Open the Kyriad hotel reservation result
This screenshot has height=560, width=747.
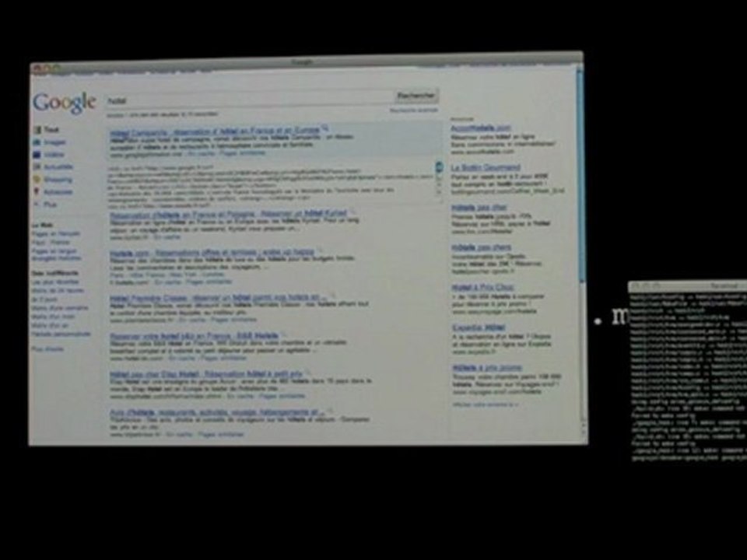[228, 215]
